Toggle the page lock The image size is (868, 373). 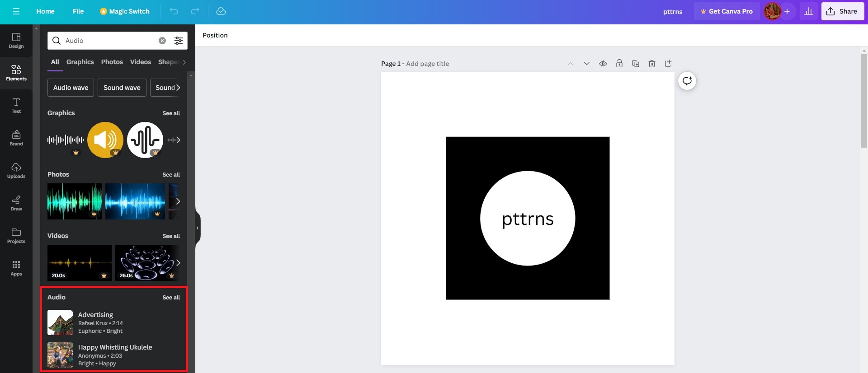point(619,64)
